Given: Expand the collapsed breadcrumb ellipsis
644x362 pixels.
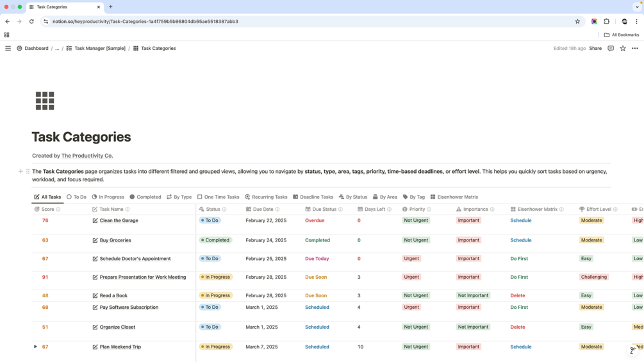Looking at the screenshot, I should point(57,49).
